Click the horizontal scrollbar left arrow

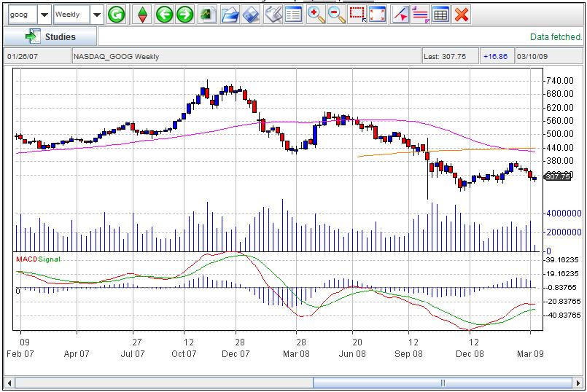[x=10, y=383]
